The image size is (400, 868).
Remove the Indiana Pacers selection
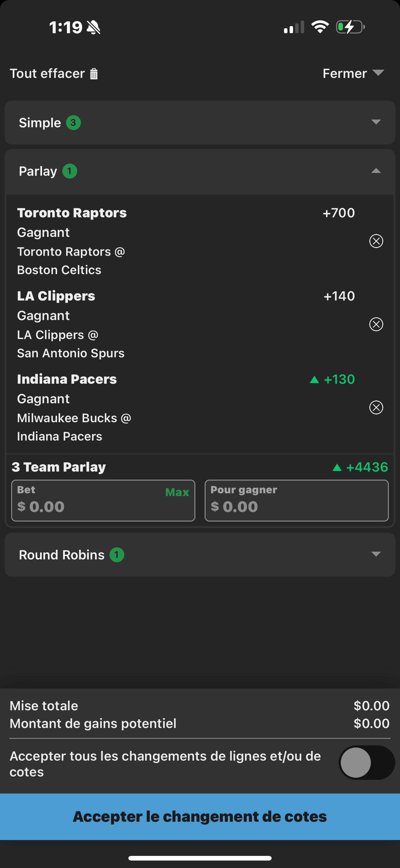pyautogui.click(x=376, y=407)
